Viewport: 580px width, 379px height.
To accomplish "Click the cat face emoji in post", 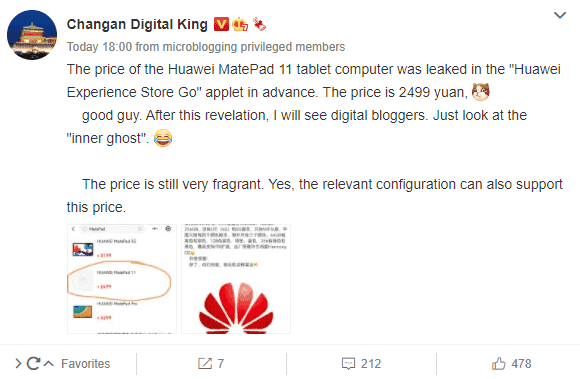I will (x=480, y=92).
